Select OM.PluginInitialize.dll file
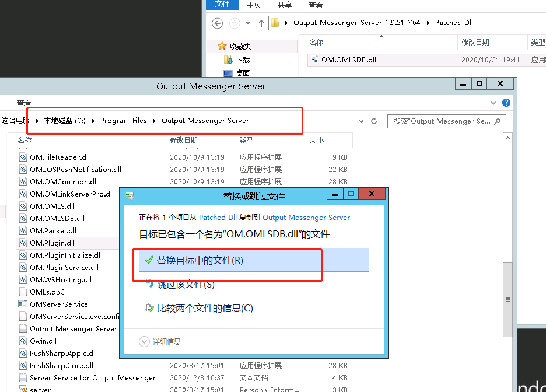 (66, 255)
